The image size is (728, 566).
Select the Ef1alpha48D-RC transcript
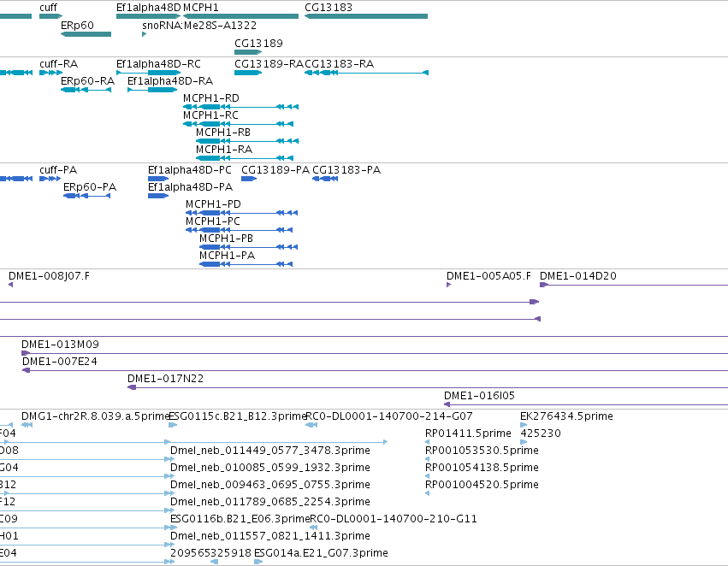149,73
